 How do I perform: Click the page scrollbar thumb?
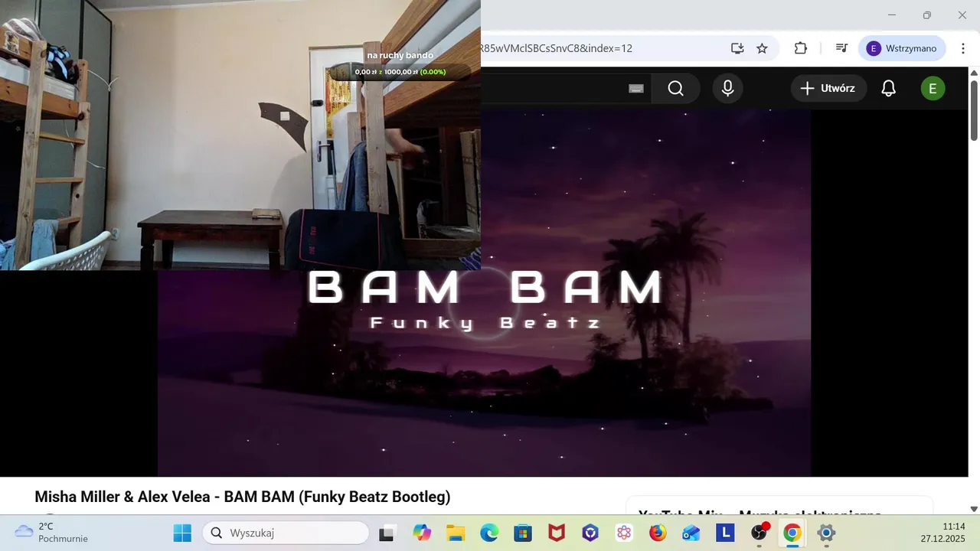pyautogui.click(x=974, y=109)
